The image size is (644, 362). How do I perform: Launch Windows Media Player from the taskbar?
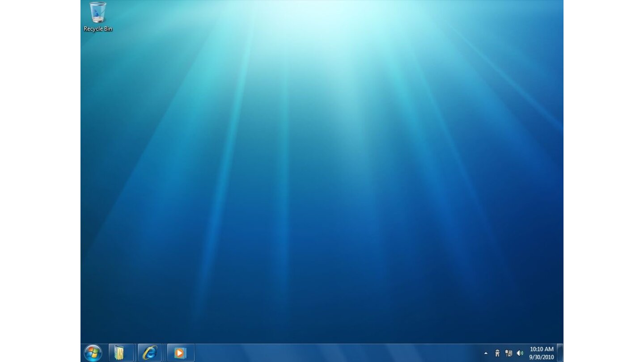point(180,353)
